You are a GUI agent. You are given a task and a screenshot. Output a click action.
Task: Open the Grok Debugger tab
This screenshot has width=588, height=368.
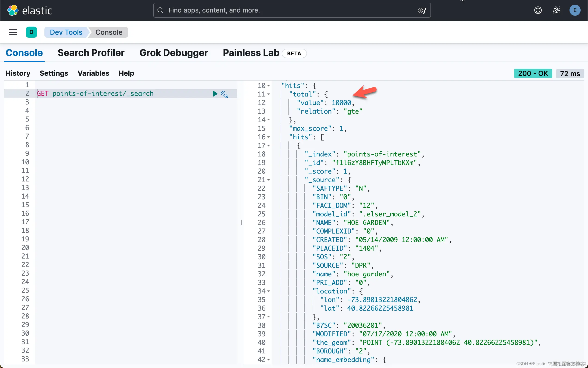174,53
